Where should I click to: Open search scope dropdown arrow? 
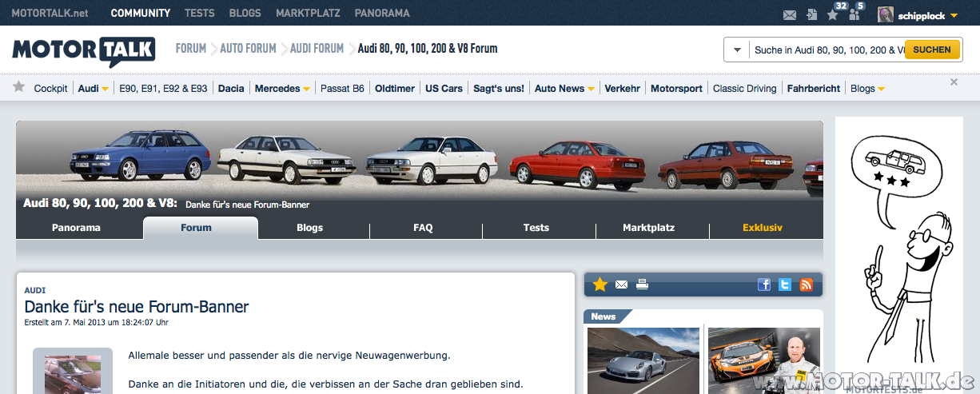pyautogui.click(x=736, y=50)
